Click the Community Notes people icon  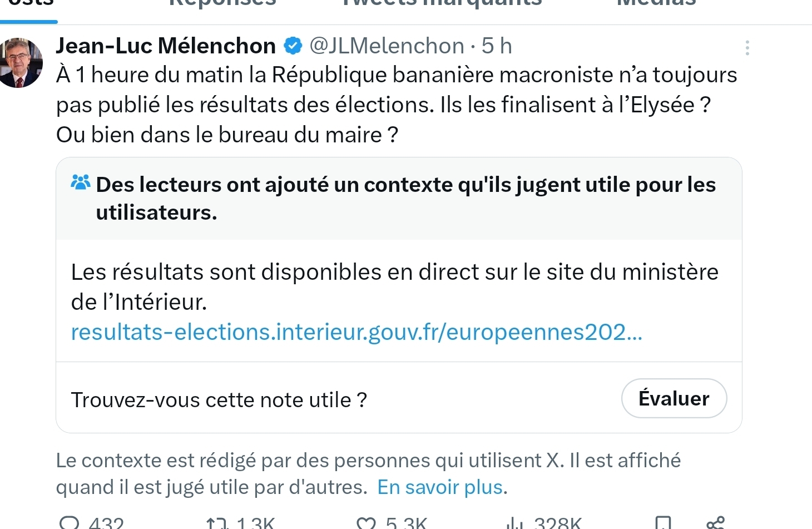click(x=81, y=182)
